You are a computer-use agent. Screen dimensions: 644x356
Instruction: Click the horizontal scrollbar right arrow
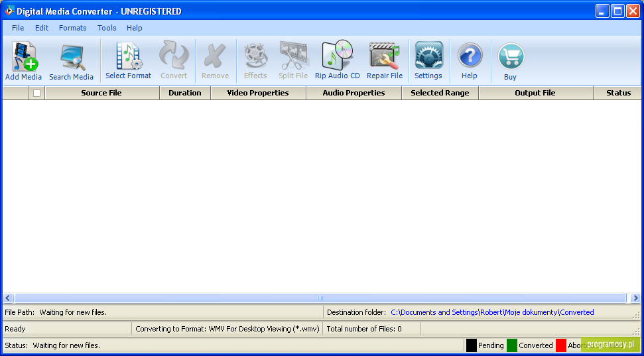pyautogui.click(x=635, y=298)
